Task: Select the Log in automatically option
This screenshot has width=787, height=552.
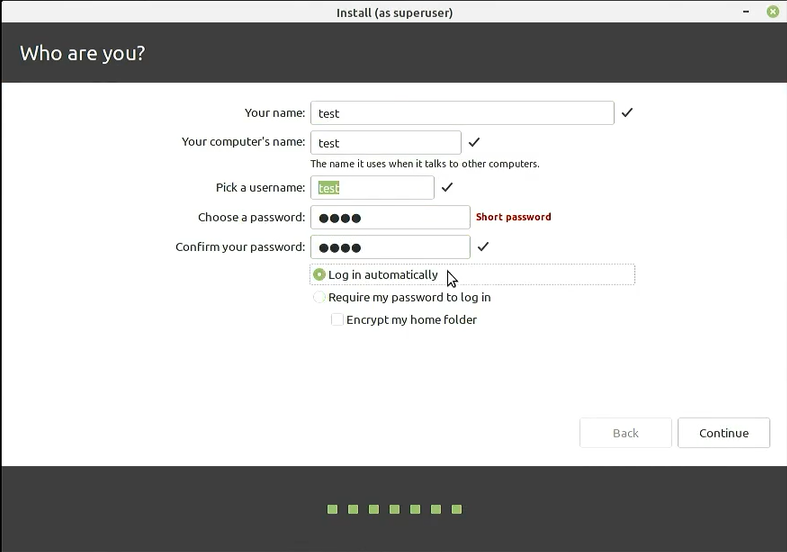Action: tap(320, 275)
